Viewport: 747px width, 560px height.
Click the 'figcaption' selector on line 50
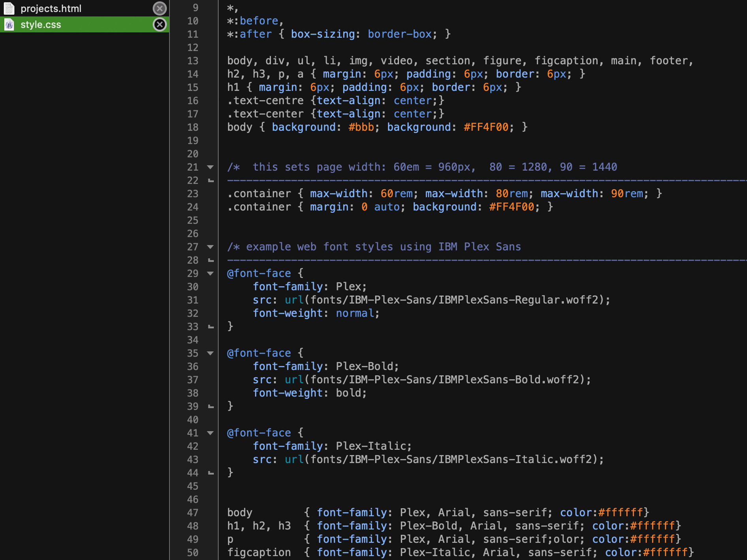point(259,552)
